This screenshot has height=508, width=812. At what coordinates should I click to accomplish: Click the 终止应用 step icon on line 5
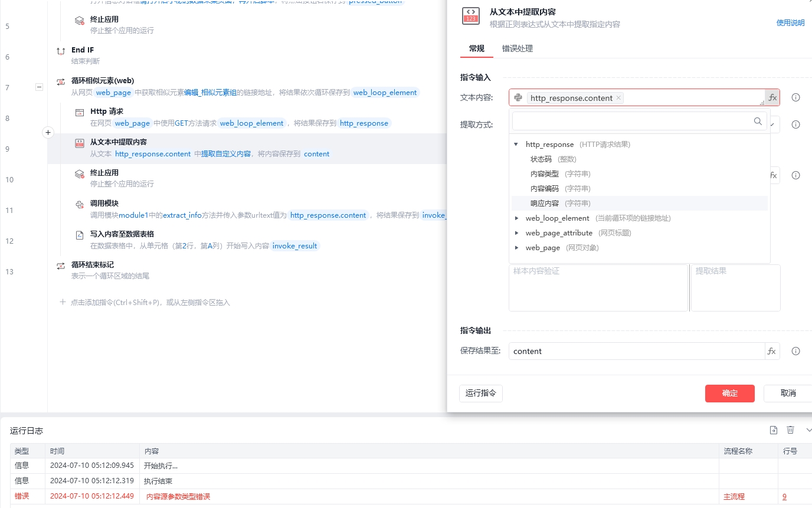coord(80,21)
